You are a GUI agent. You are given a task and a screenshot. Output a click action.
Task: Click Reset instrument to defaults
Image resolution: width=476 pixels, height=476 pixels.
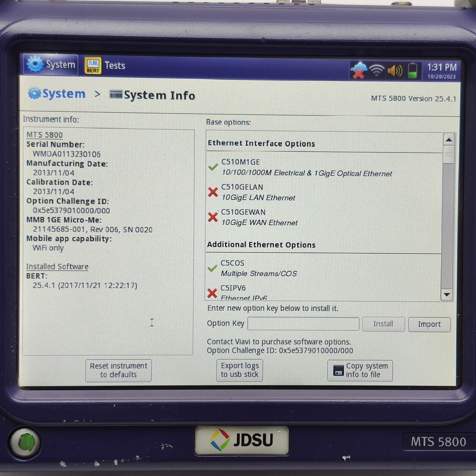118,370
